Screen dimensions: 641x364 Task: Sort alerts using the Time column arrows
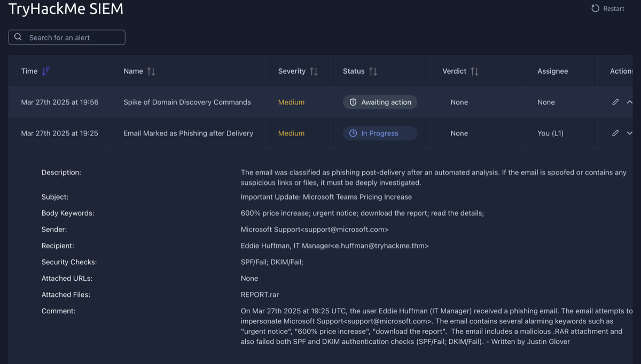click(x=46, y=70)
